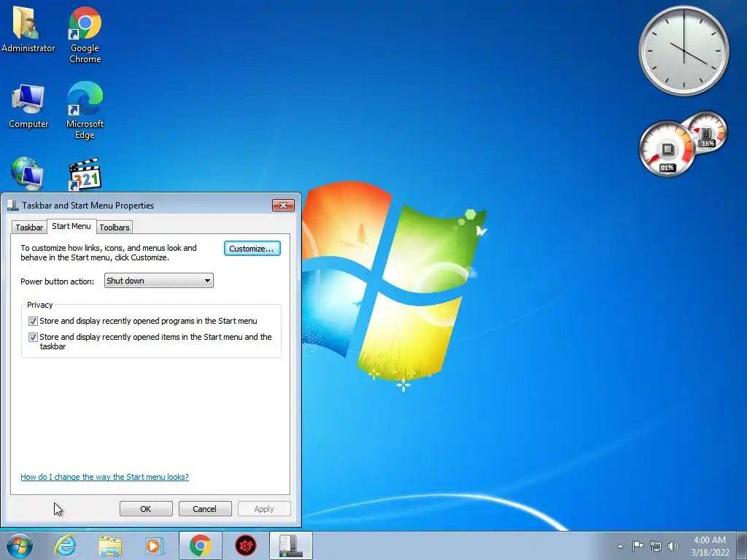Open the Administrator folder desktop icon
The height and width of the screenshot is (560, 747).
click(28, 29)
